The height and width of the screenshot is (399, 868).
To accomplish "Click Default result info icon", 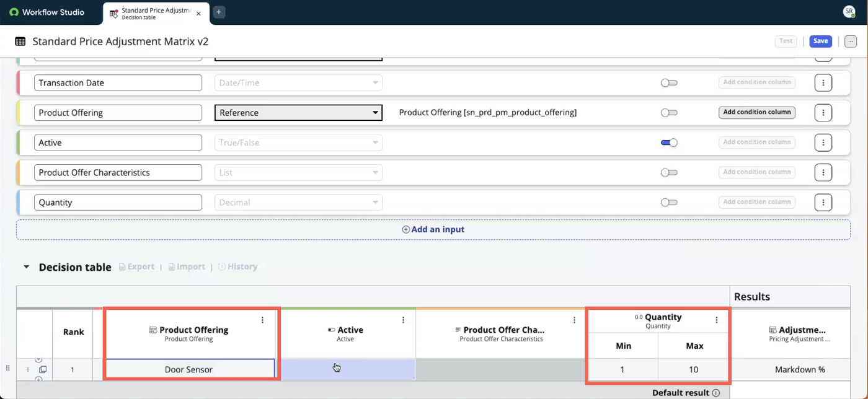I will pyautogui.click(x=716, y=393).
